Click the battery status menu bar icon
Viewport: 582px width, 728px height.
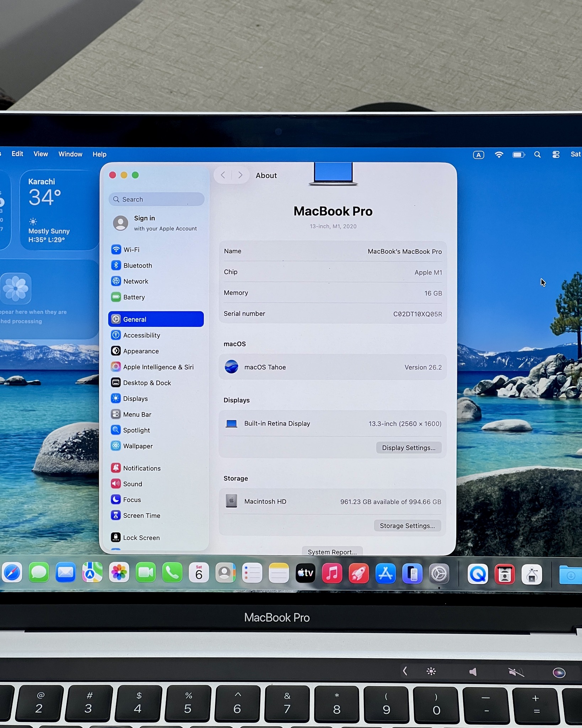(x=519, y=155)
